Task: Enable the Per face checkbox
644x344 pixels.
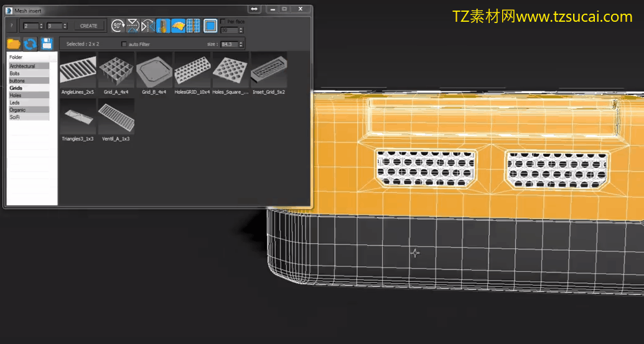Action: pyautogui.click(x=223, y=21)
